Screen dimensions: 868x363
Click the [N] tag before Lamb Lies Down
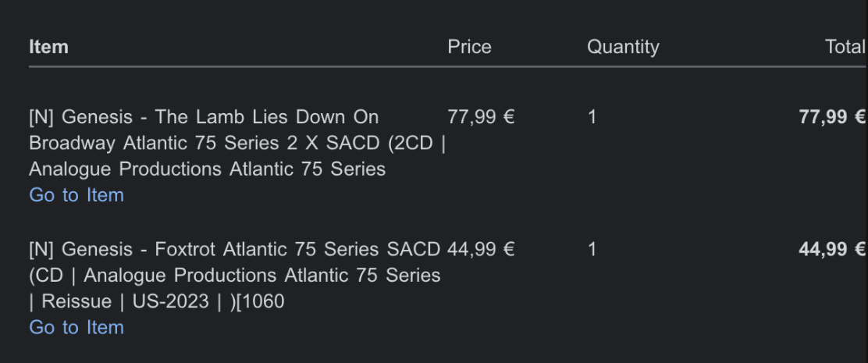tap(41, 118)
